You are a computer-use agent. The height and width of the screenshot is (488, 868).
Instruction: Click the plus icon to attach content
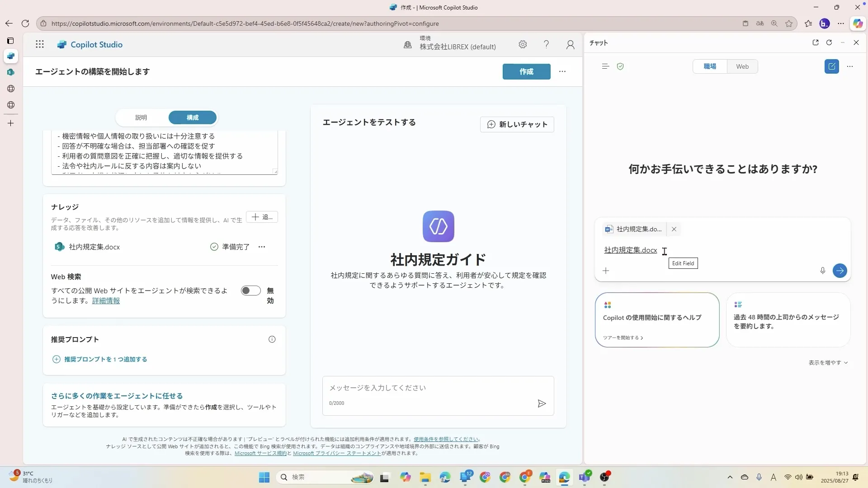point(606,271)
